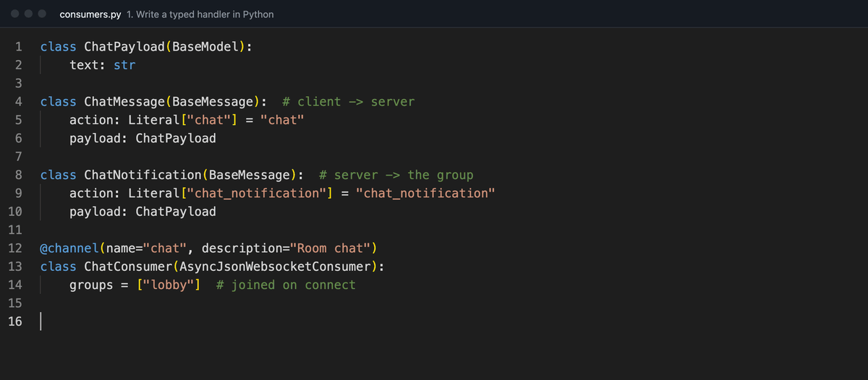The image size is (868, 380).
Task: Click 'payload: ChatPayload' on line 6
Action: coord(142,138)
